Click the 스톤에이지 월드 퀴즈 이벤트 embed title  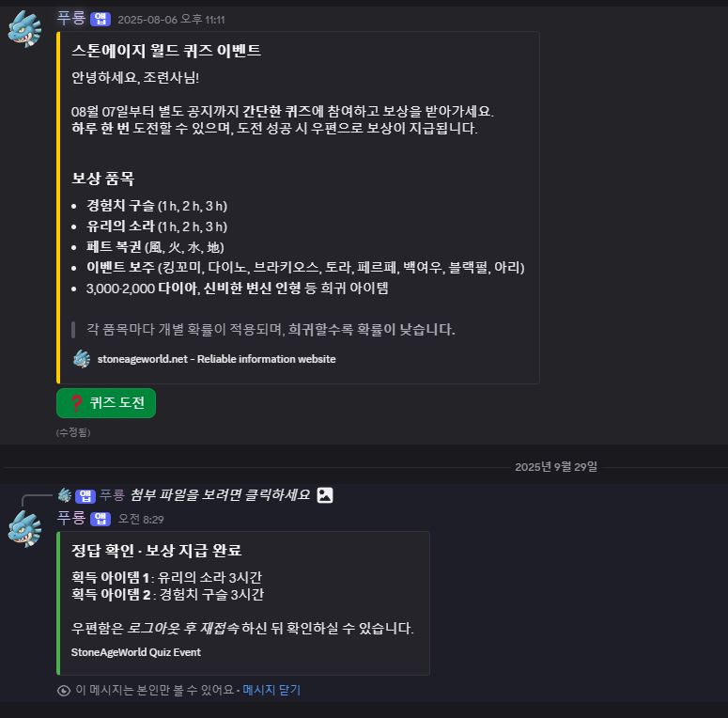pos(166,51)
